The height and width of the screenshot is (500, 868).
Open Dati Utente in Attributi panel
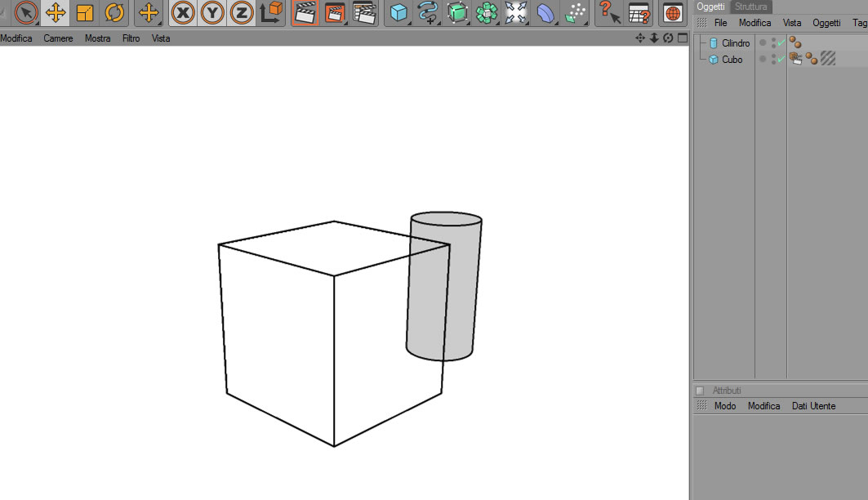pos(813,406)
